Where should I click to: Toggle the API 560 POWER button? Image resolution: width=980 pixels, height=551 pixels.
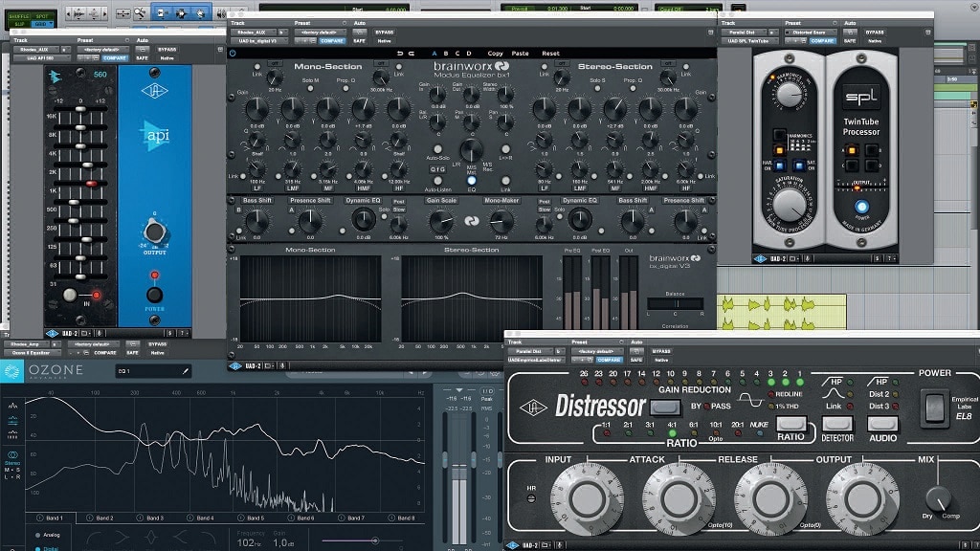[154, 295]
